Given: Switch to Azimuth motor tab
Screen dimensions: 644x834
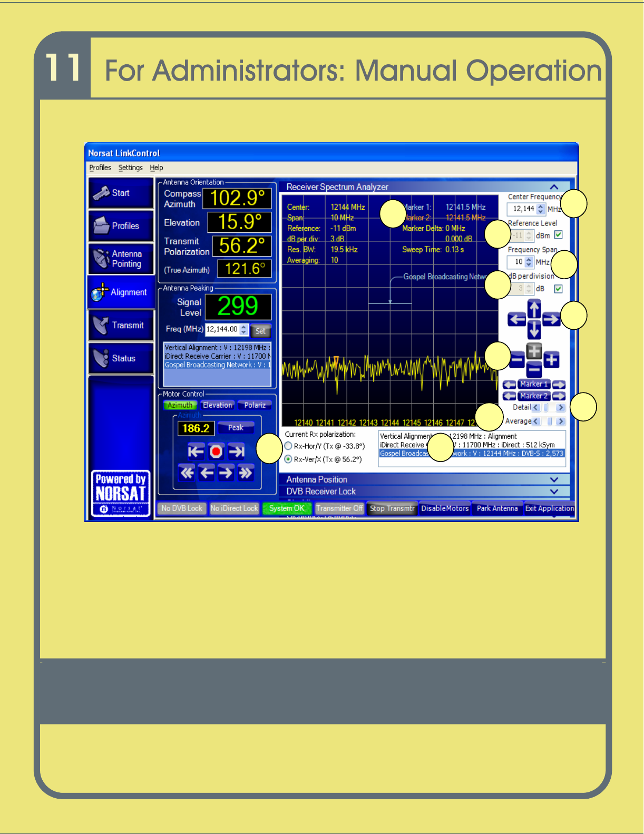Looking at the screenshot, I should [x=180, y=405].
